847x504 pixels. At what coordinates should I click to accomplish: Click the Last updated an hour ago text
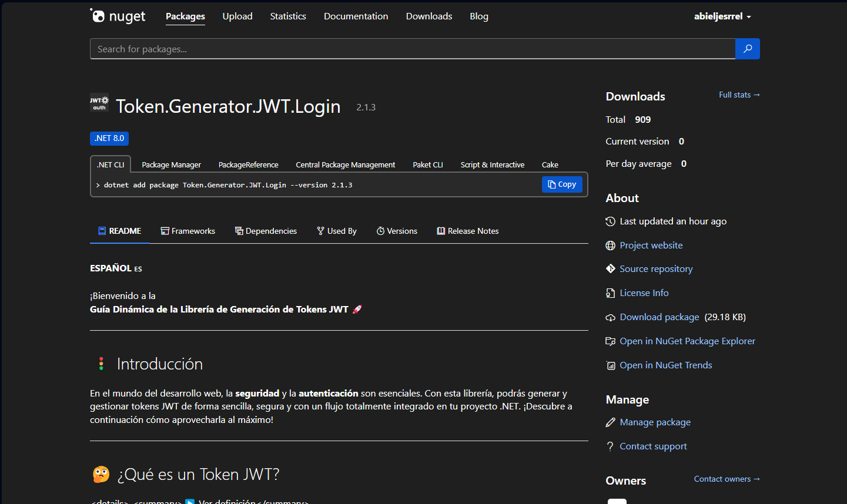[x=673, y=221]
